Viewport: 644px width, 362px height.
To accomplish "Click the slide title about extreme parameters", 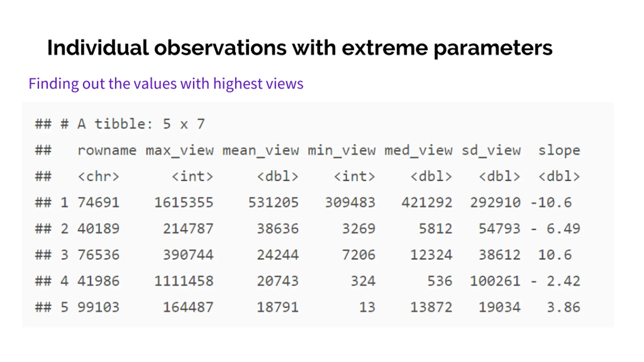I will (x=299, y=48).
